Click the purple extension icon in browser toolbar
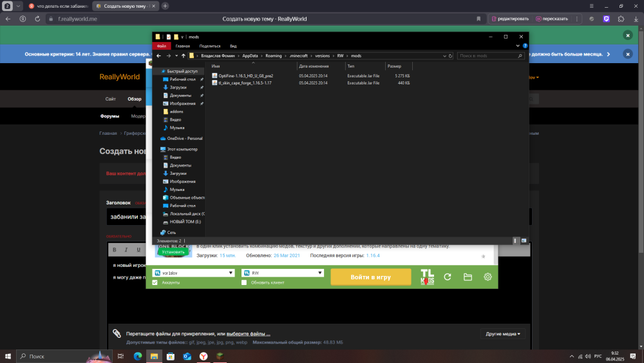Screen dimensions: 644x363 coord(606,19)
